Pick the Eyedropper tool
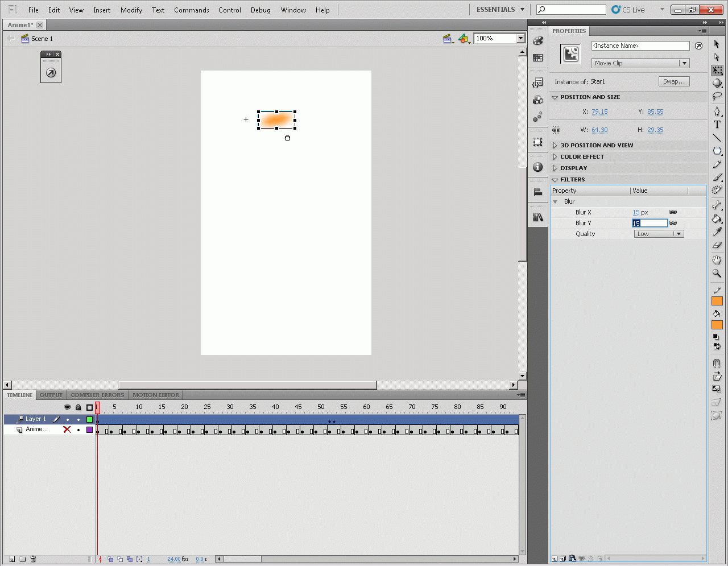This screenshot has height=566, width=728. point(717,232)
